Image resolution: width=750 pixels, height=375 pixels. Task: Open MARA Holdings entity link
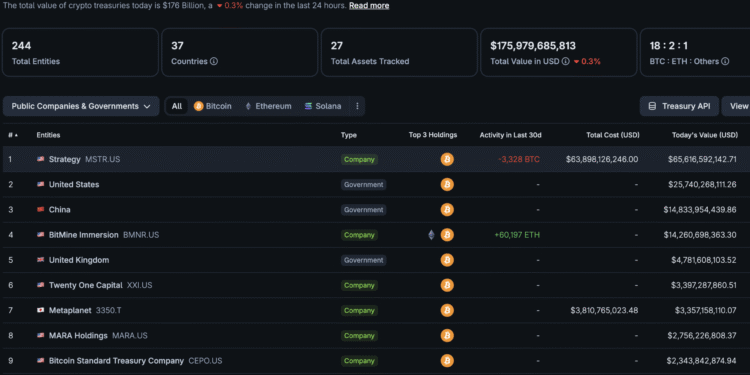pos(78,336)
